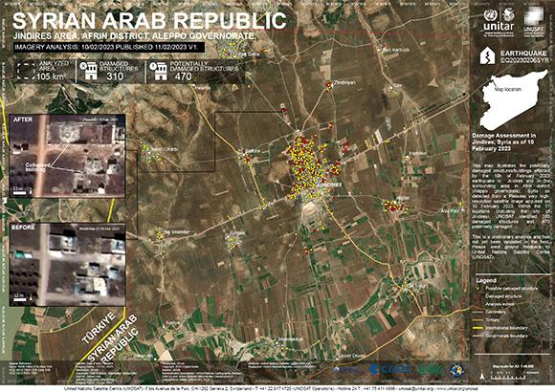
Task: Click the analyzed area dashed-square icon
Action: coord(26,71)
